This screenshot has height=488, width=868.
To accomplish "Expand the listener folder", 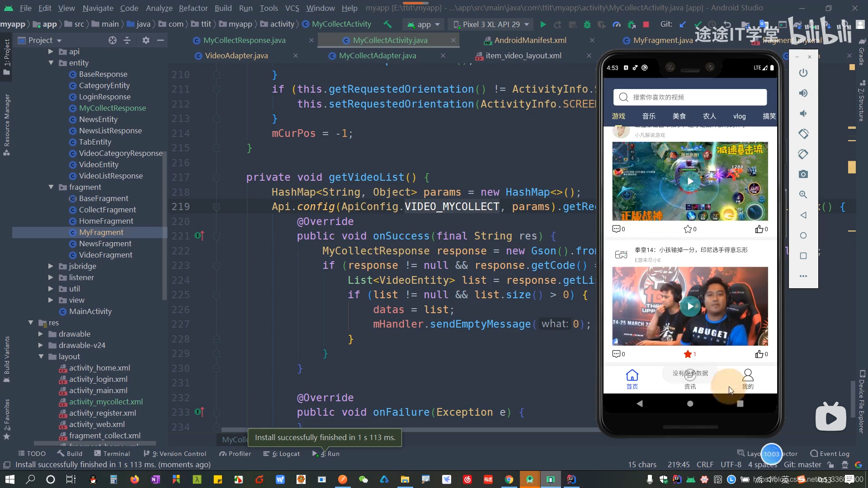I will coord(51,277).
